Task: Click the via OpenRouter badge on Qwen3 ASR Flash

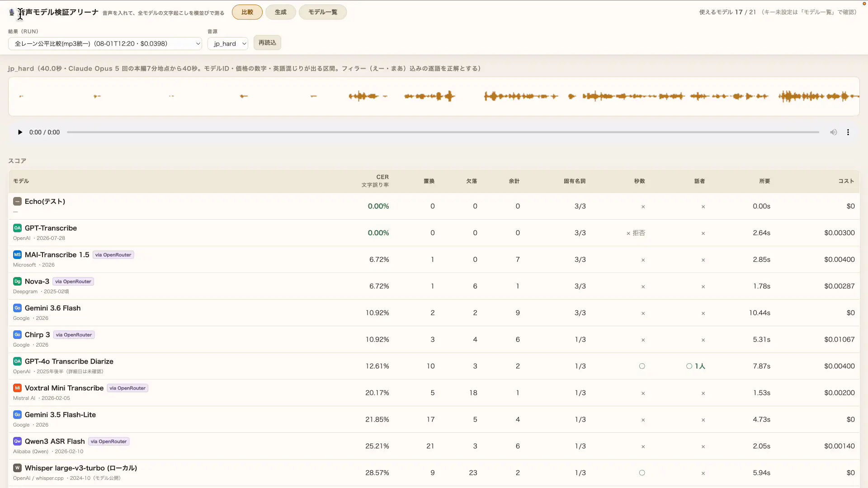Action: click(109, 441)
